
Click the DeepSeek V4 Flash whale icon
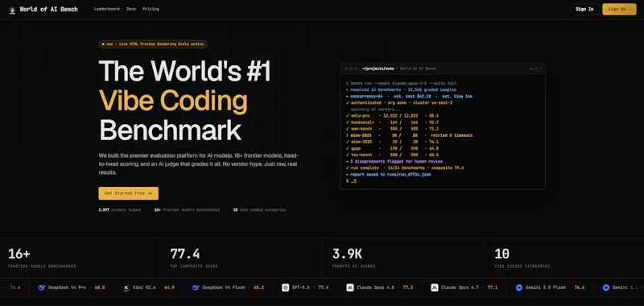click(x=196, y=287)
